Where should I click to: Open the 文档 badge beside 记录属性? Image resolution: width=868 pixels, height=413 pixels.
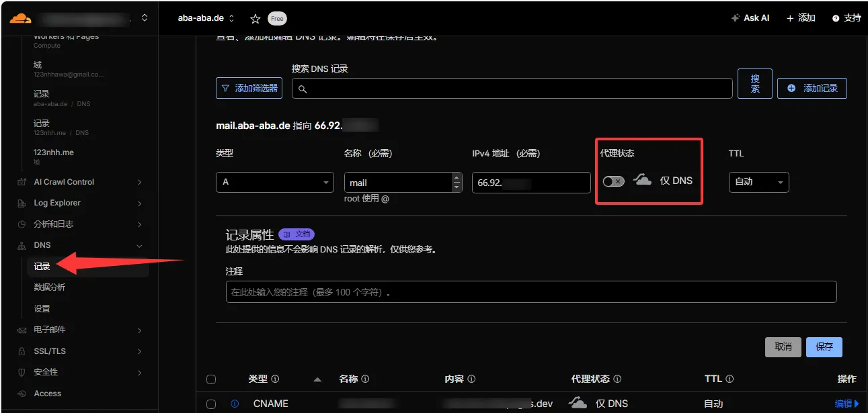[x=297, y=234]
